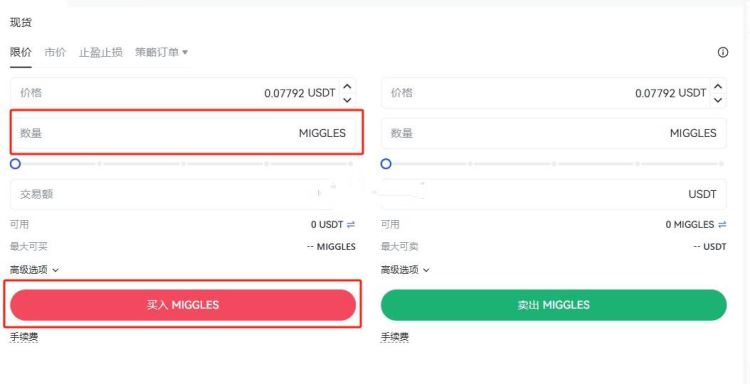This screenshot has height=384, width=750.
Task: Switch to the 止盈止损 tab
Action: (x=100, y=52)
